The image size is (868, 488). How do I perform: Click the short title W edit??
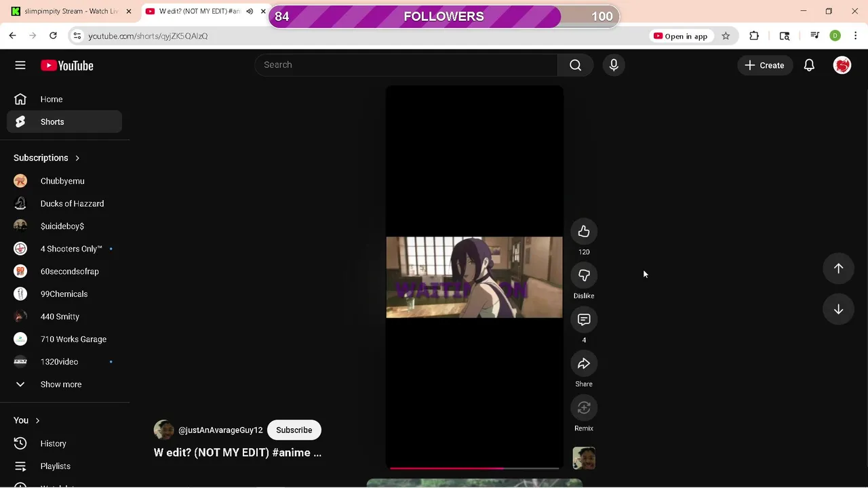237,453
